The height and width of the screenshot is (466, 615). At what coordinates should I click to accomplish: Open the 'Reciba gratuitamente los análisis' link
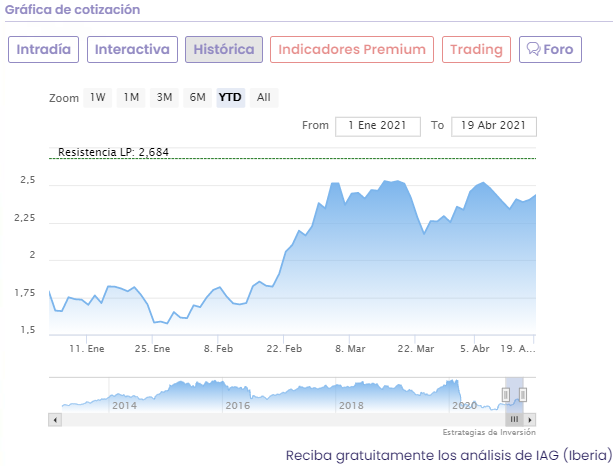coord(448,455)
